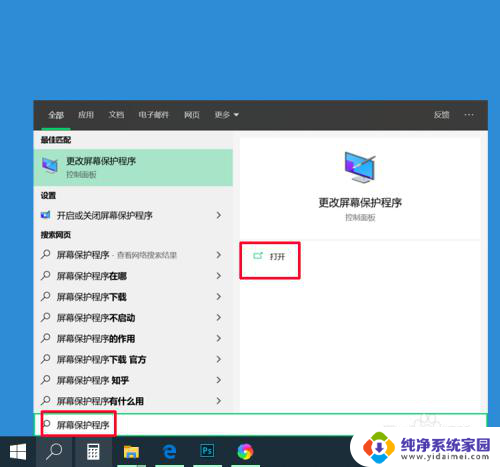Switch to the 文档 tab

pyautogui.click(x=116, y=115)
